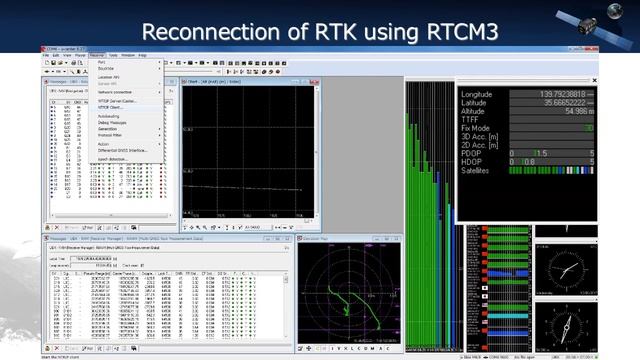
Task: Click the Histogram View toolbar icon
Action: pos(190,63)
